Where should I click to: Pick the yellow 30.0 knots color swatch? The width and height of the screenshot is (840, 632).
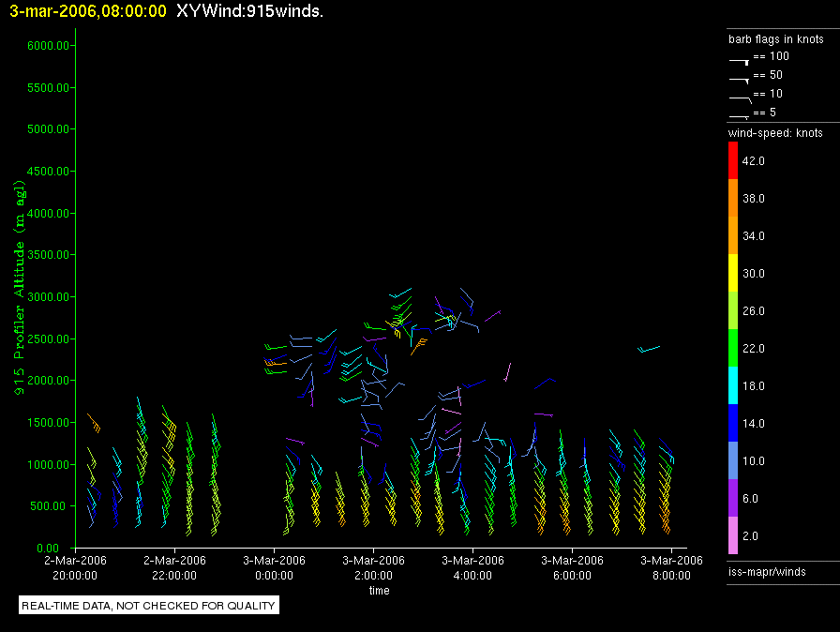(733, 273)
